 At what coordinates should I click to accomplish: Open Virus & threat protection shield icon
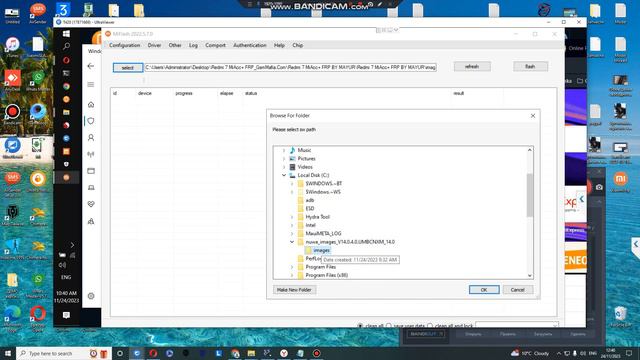click(x=91, y=121)
